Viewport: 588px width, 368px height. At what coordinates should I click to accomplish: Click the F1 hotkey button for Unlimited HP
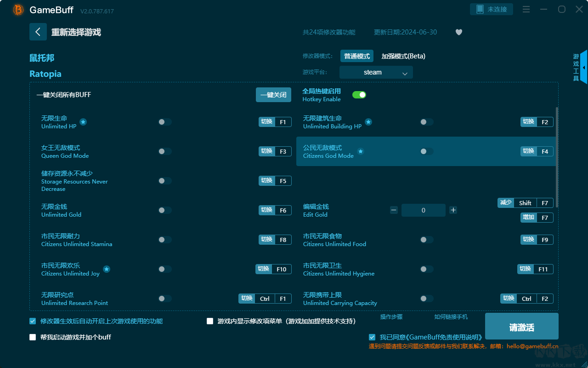[275, 122]
